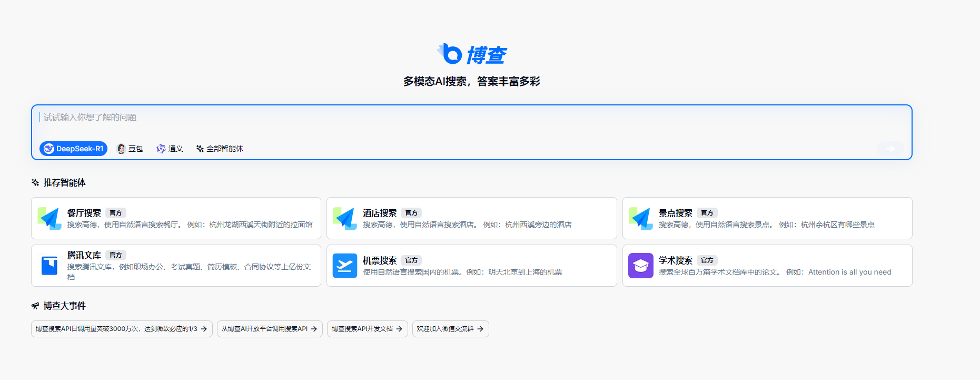This screenshot has width=980, height=380.
Task: Open the 学术搜索 agent title
Action: 676,260
